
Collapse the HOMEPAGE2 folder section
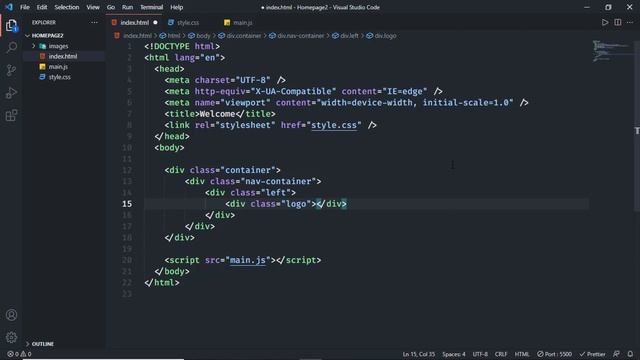click(x=47, y=36)
